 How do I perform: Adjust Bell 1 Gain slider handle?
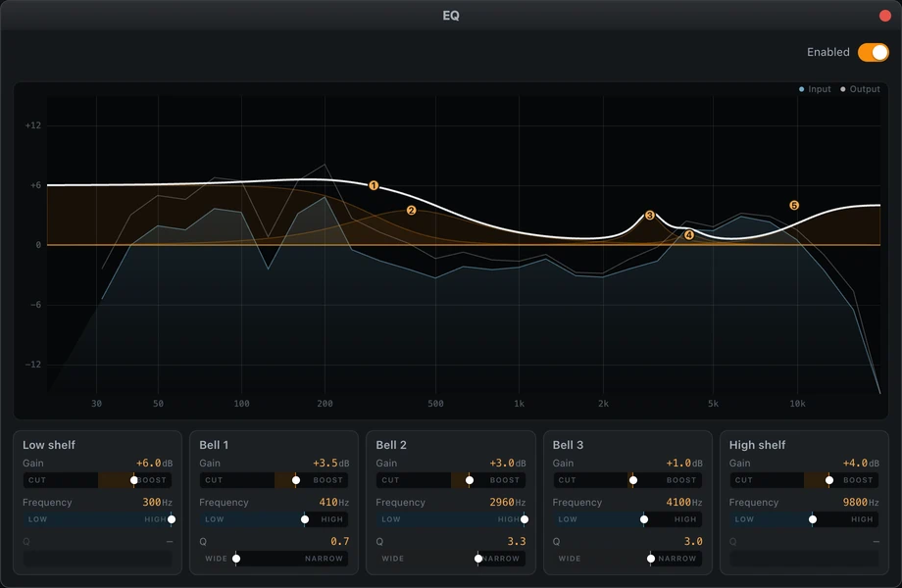(x=296, y=480)
